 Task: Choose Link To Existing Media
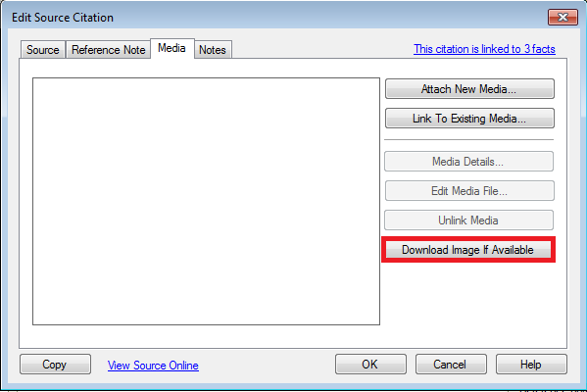pyautogui.click(x=469, y=119)
